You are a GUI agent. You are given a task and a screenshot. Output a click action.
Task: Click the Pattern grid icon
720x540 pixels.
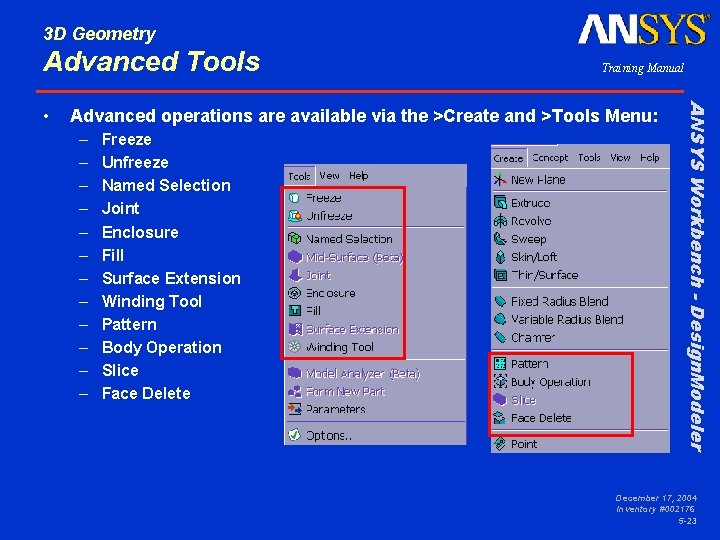point(500,364)
